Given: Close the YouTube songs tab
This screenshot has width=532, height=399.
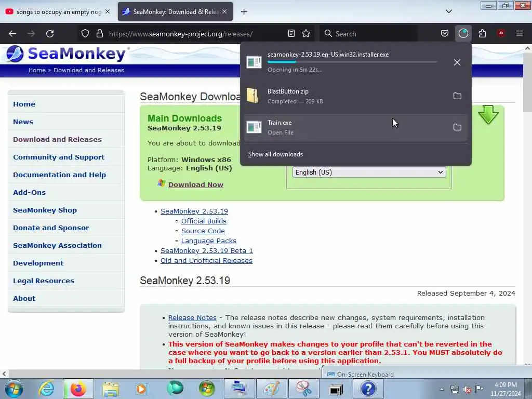Looking at the screenshot, I should pos(108,11).
